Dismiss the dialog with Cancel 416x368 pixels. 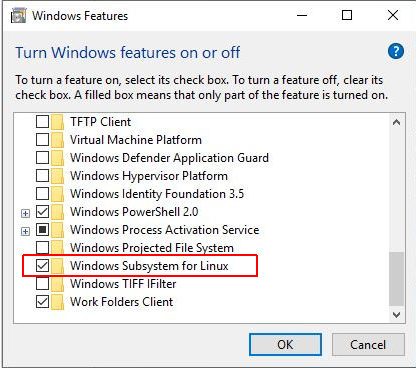coord(368,345)
